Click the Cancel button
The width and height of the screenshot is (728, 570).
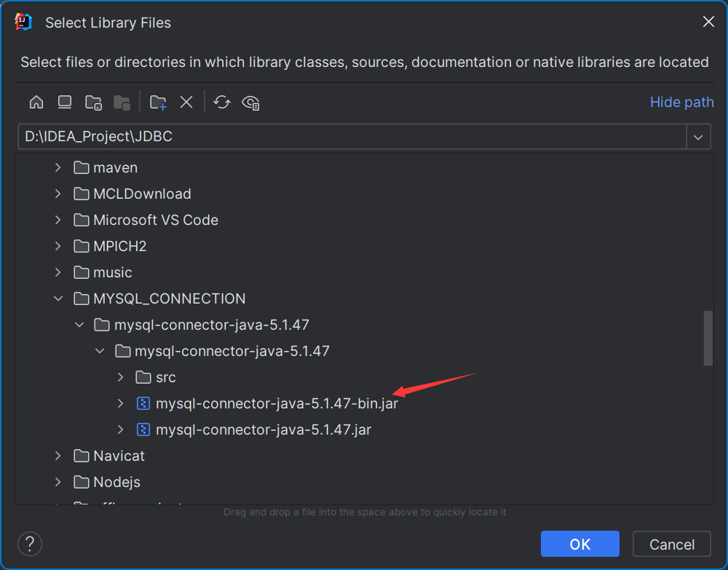click(x=672, y=544)
